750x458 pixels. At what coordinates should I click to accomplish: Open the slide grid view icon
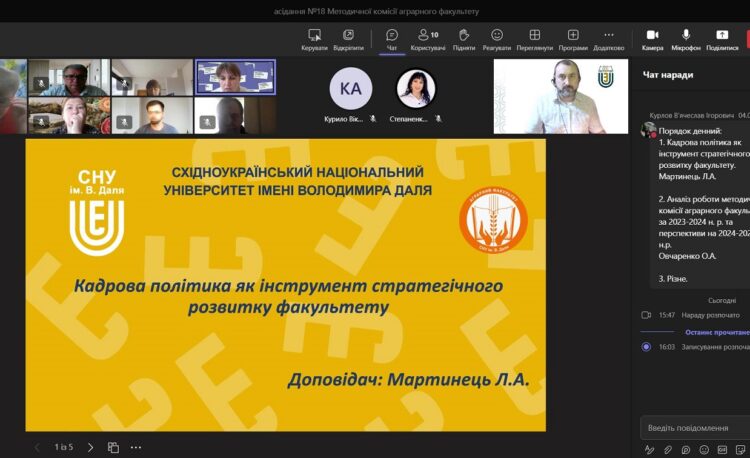click(113, 447)
